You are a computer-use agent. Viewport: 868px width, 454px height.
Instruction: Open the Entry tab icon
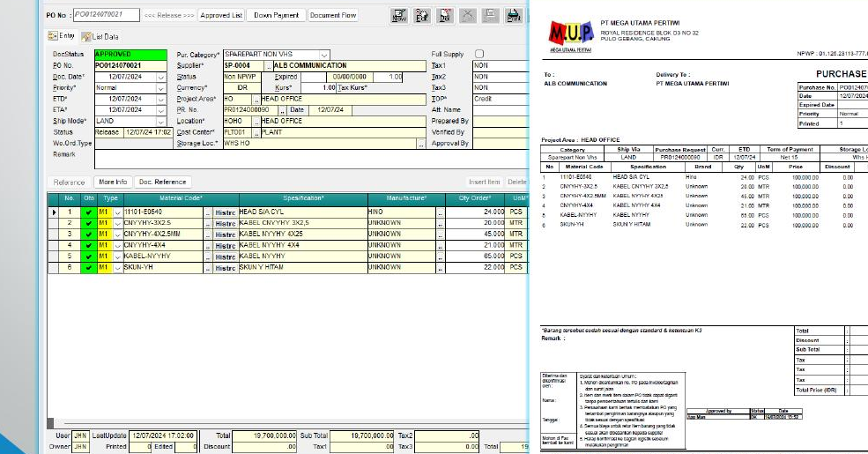tap(53, 36)
